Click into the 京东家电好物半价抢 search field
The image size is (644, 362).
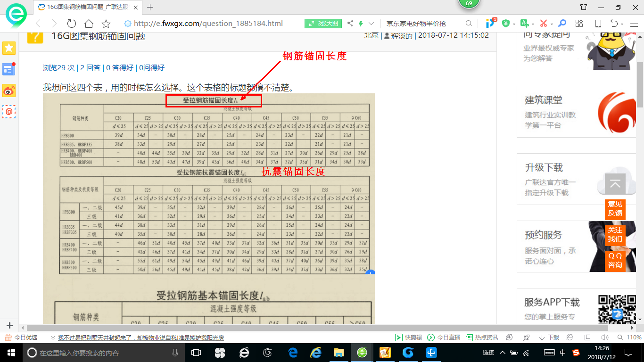pyautogui.click(x=424, y=23)
